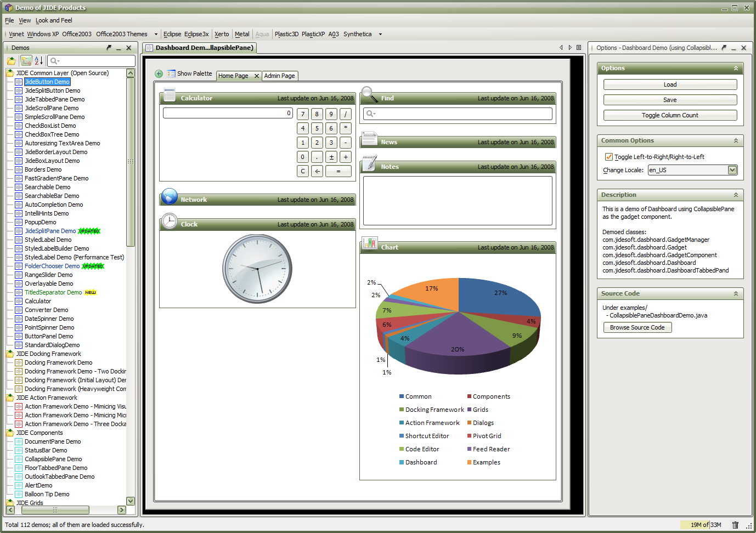Viewport: 756px width, 533px height.
Task: Click the Notes gadget icon
Action: (x=370, y=163)
